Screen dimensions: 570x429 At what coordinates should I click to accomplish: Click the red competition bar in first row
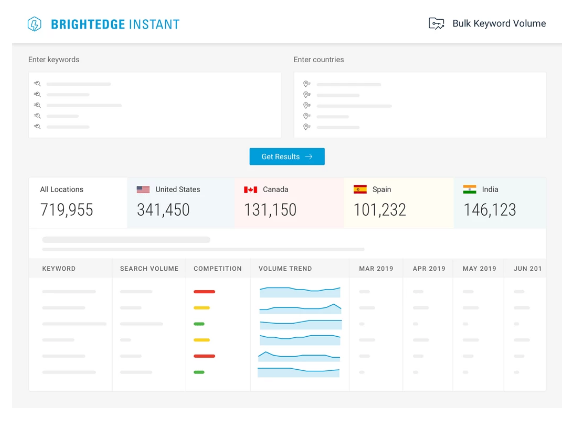pyautogui.click(x=204, y=292)
